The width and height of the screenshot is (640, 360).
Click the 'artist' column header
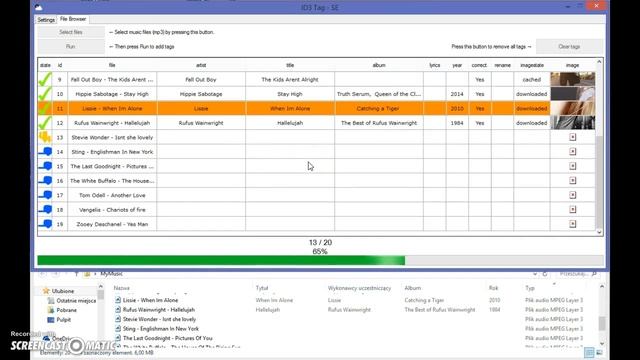201,65
